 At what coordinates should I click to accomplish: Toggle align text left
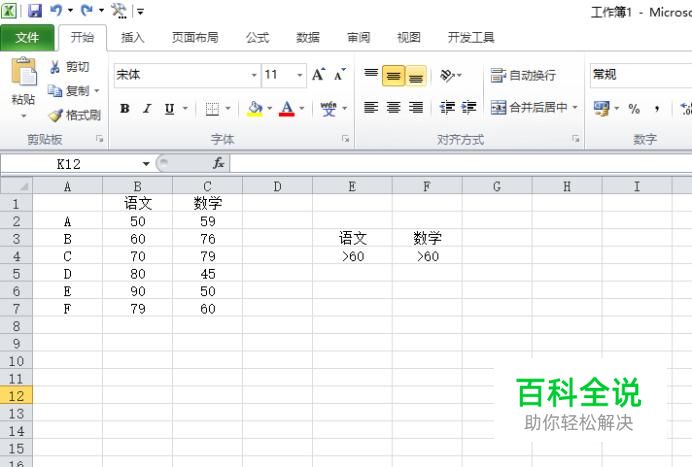click(x=371, y=107)
